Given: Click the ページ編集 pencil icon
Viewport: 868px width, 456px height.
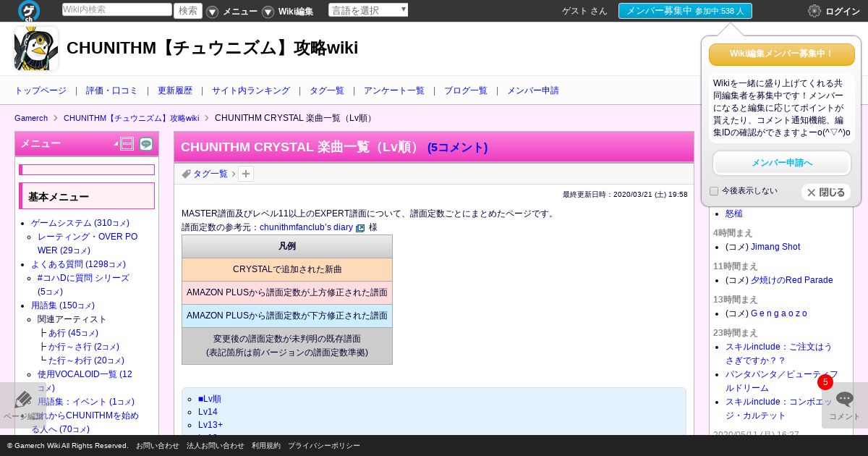Looking at the screenshot, I should click(x=23, y=400).
